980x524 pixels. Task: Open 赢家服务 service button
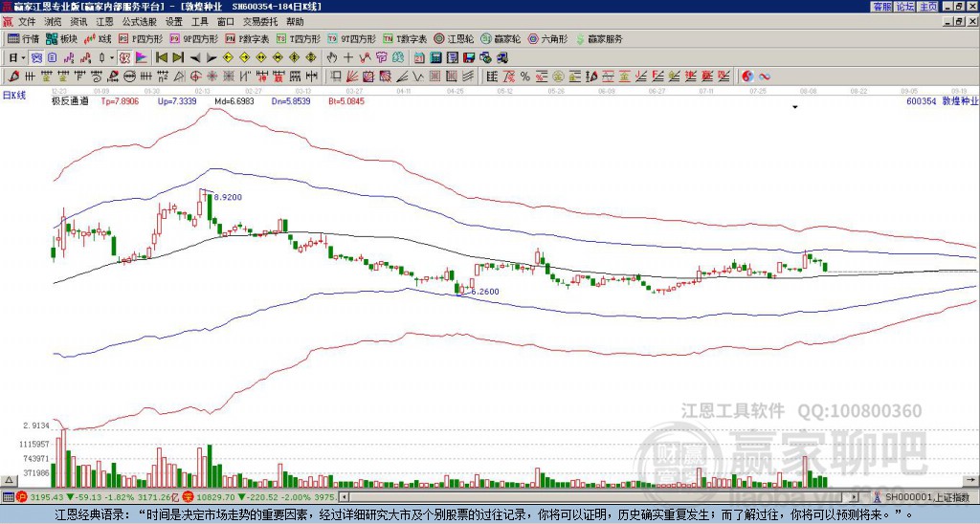coord(599,38)
